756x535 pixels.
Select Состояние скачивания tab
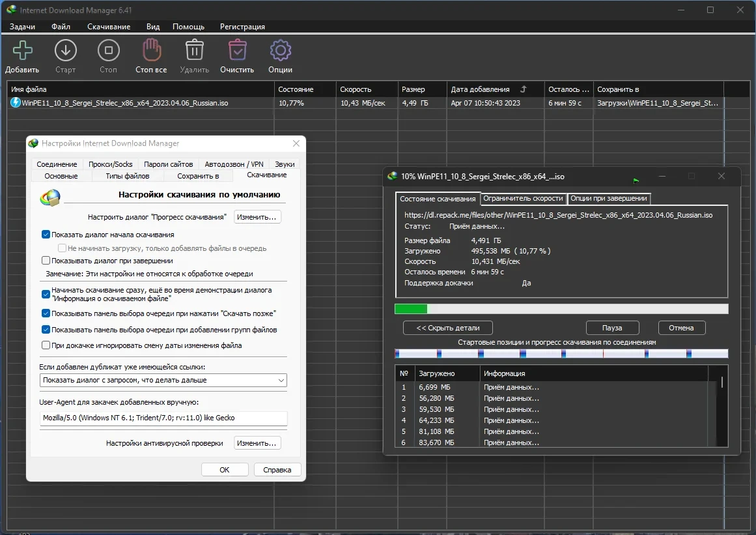(x=438, y=199)
